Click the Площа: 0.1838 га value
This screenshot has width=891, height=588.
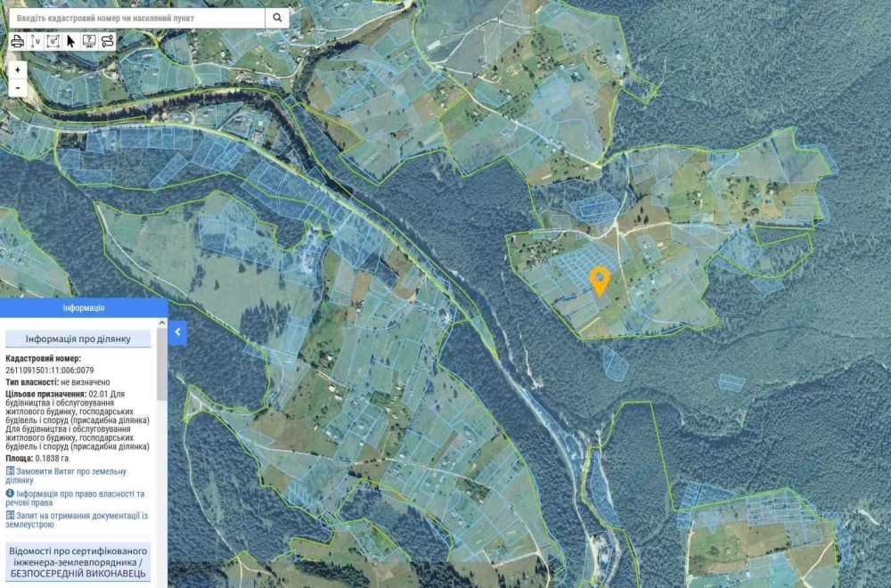tap(37, 459)
